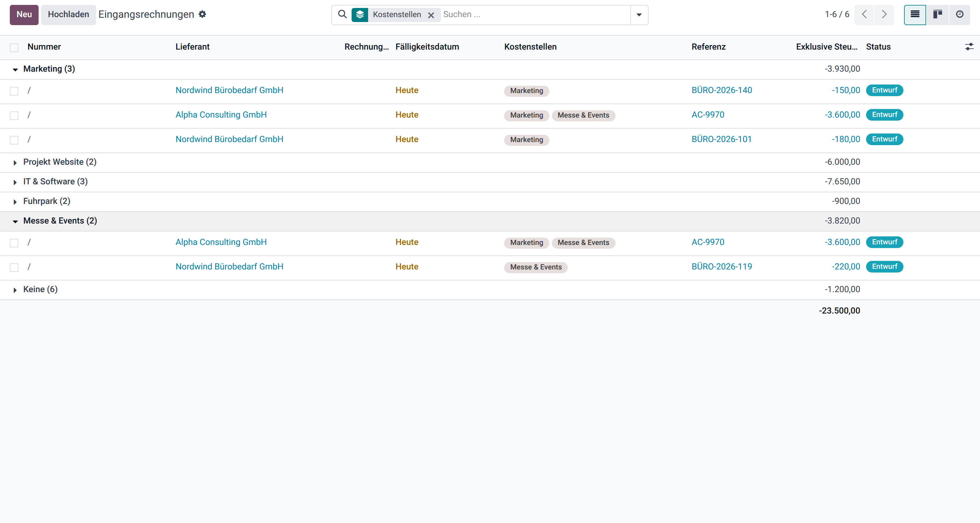Create a new vendor bill with Neu
The width and height of the screenshot is (980, 523).
24,14
